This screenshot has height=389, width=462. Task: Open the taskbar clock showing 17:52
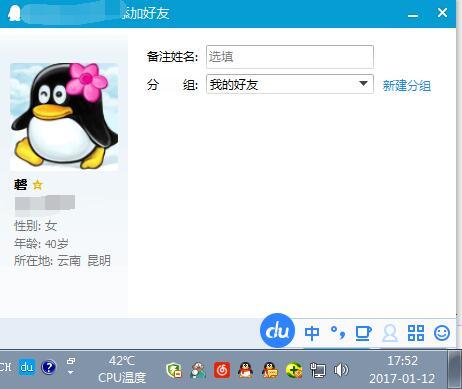click(x=402, y=369)
